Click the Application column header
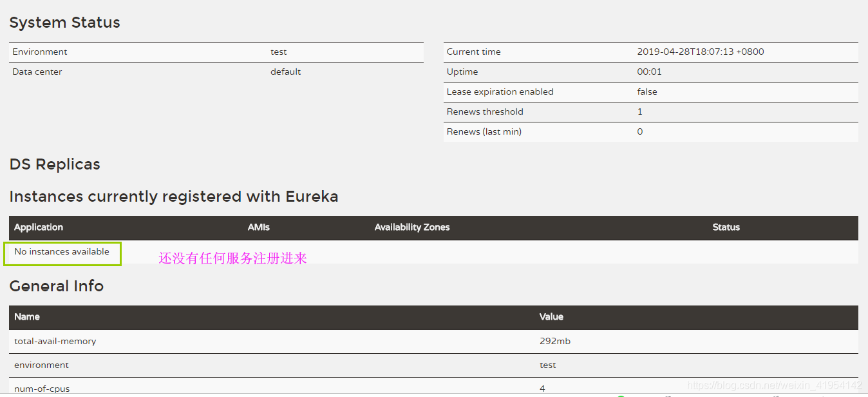Image resolution: width=868 pixels, height=397 pixels. (x=39, y=228)
